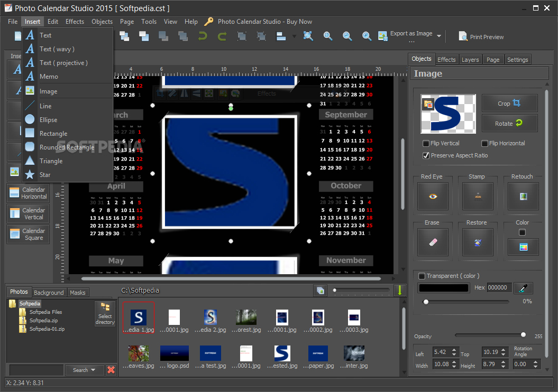
Task: Click the green redo arrow
Action: [222, 36]
